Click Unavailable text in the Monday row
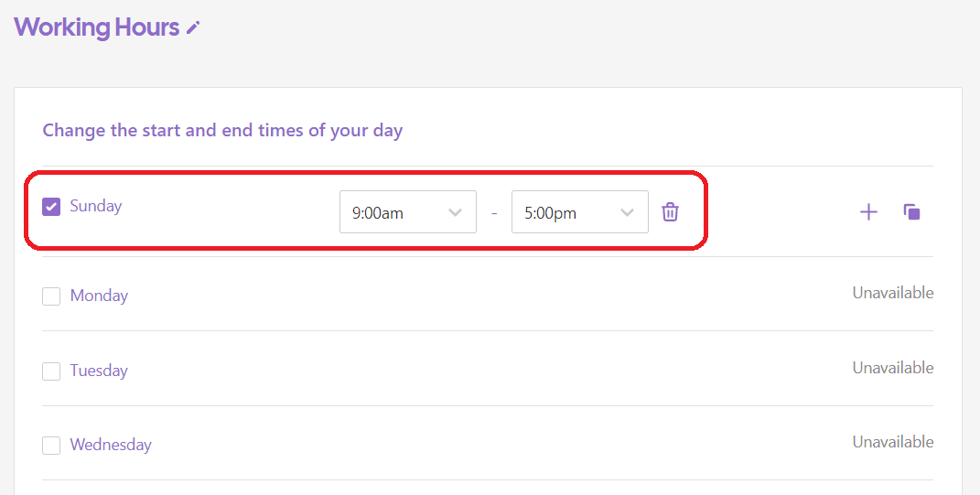This screenshot has height=495, width=980. [892, 293]
